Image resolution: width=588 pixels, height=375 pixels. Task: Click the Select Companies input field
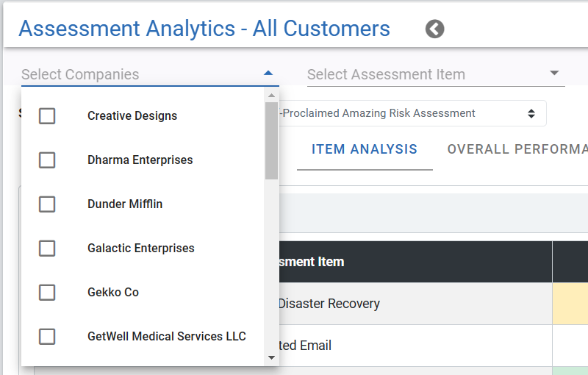click(x=150, y=74)
